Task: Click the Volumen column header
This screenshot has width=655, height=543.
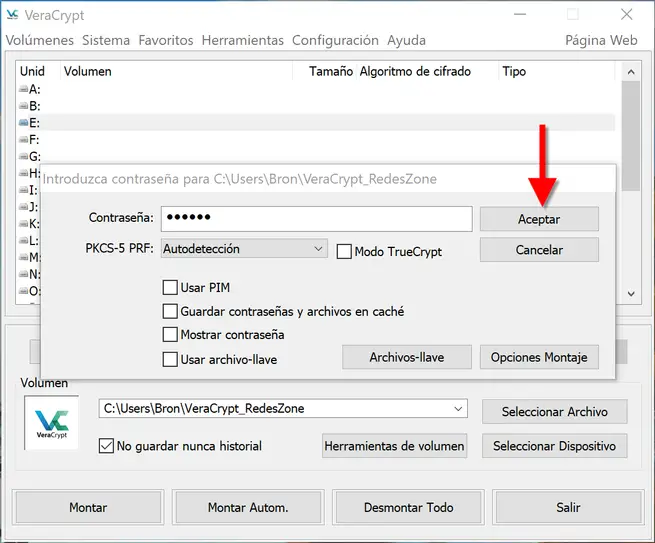Action: [175, 71]
